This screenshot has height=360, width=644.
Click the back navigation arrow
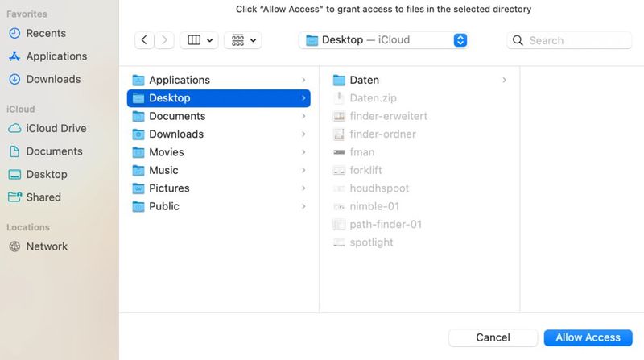coord(144,40)
